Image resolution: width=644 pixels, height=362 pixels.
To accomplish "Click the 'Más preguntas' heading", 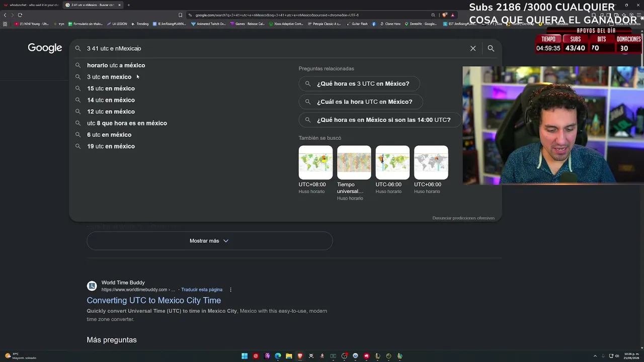I will (x=112, y=340).
